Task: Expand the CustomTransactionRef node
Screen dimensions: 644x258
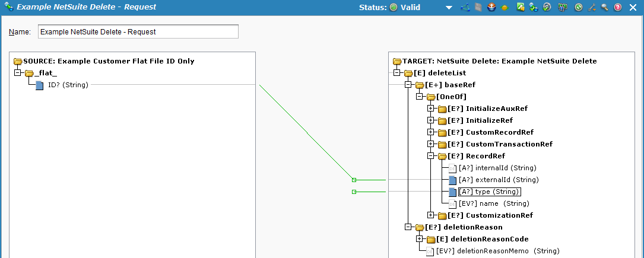Action: 431,144
